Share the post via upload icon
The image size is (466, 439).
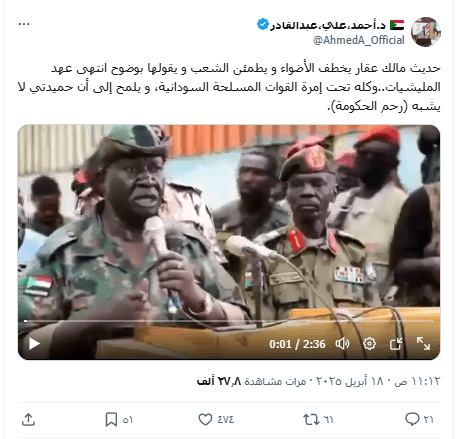pyautogui.click(x=28, y=420)
